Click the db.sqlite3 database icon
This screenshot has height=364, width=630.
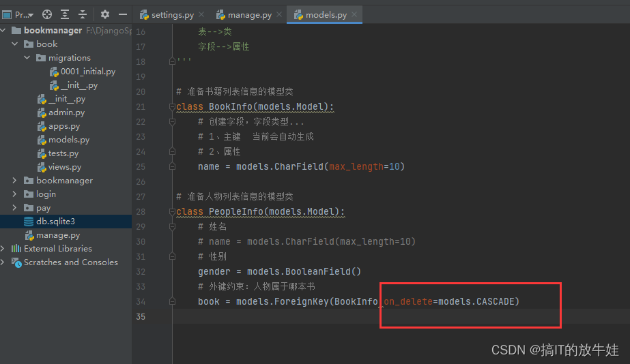29,222
